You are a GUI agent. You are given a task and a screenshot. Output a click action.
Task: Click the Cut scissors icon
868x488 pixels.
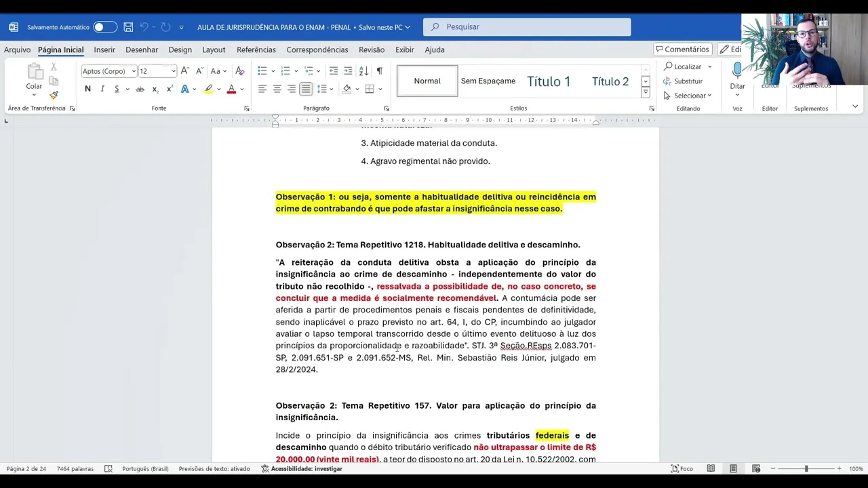pos(54,67)
